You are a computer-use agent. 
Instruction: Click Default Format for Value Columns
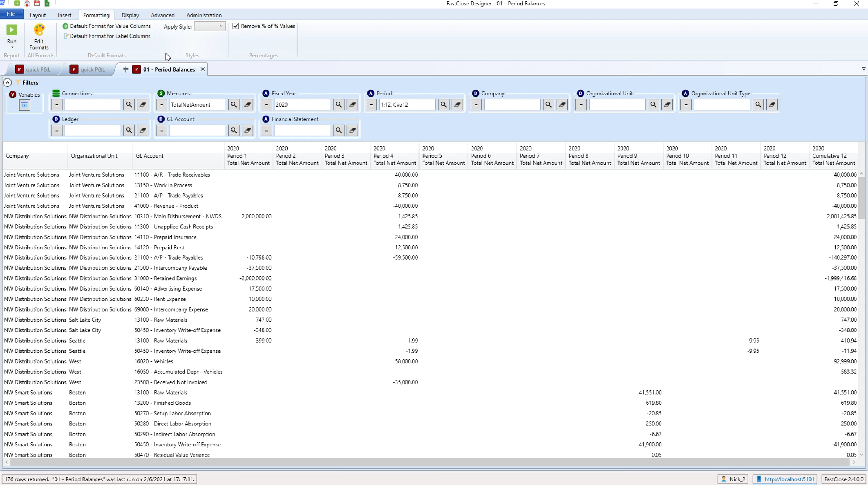(110, 26)
